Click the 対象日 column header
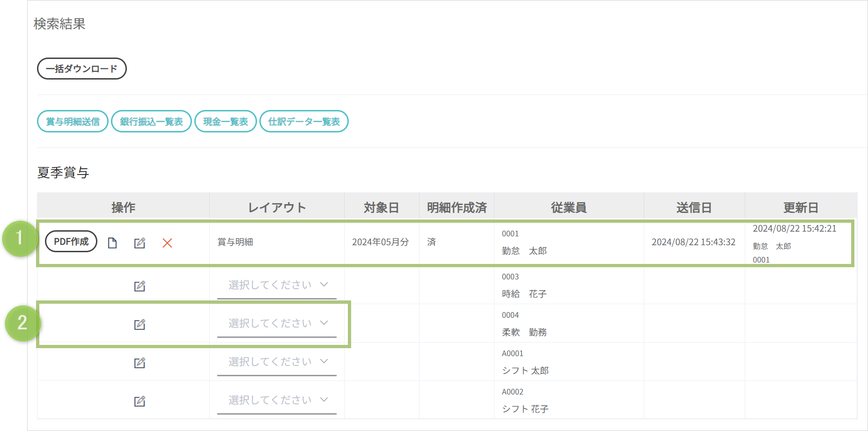 coord(381,207)
